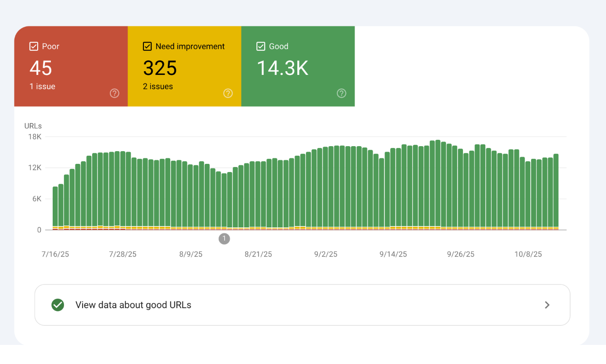Viewport: 606px width, 364px height.
Task: Select the 325 need improvement count
Action: coord(160,68)
